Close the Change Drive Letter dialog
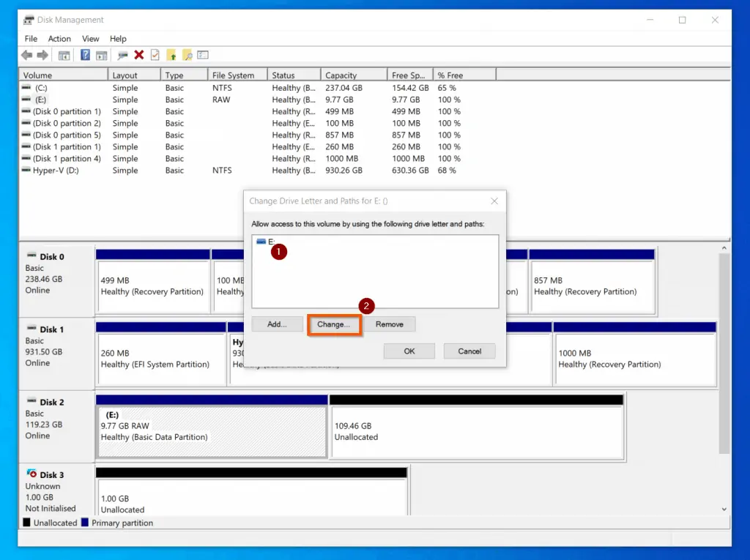Screen dimensions: 750x560 [494, 201]
